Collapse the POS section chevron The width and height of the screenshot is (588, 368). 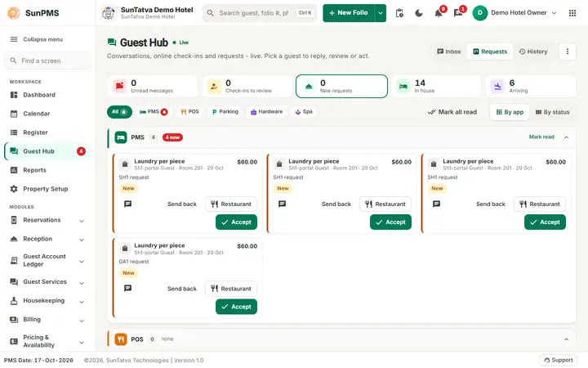566,339
